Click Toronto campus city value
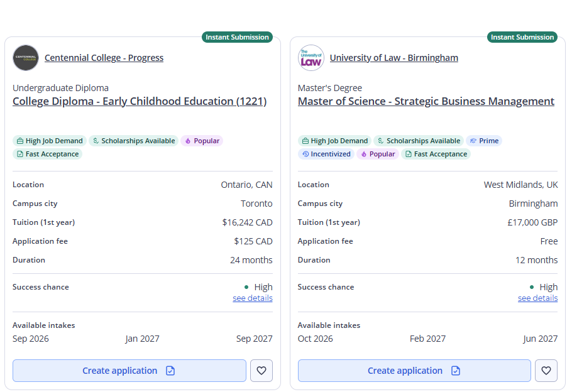 tap(256, 204)
